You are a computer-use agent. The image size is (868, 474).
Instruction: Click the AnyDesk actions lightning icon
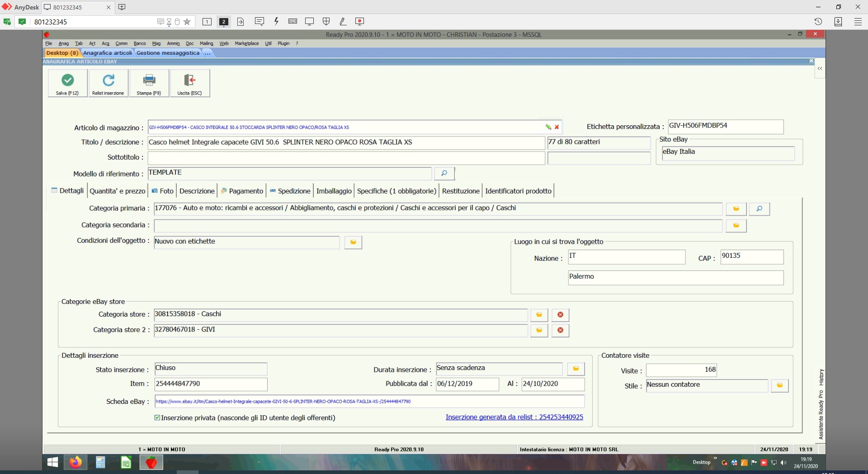click(276, 21)
